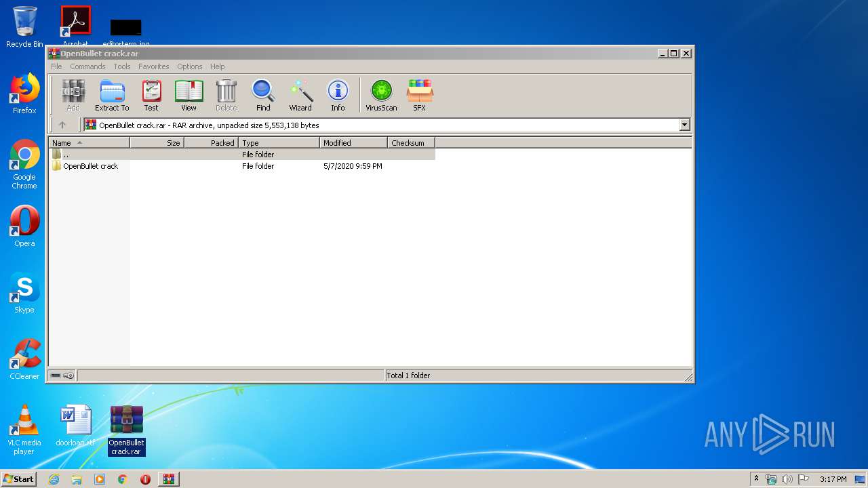The image size is (868, 488).
Task: Expand the archive path dropdown arrow
Action: coord(684,125)
